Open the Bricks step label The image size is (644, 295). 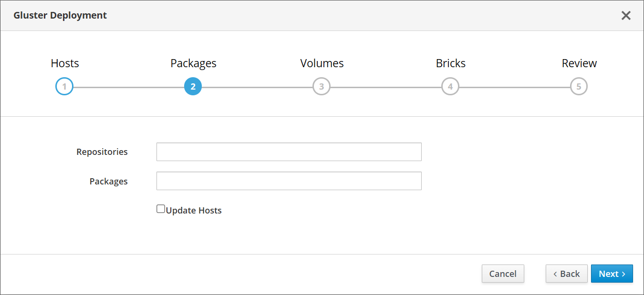[450, 63]
